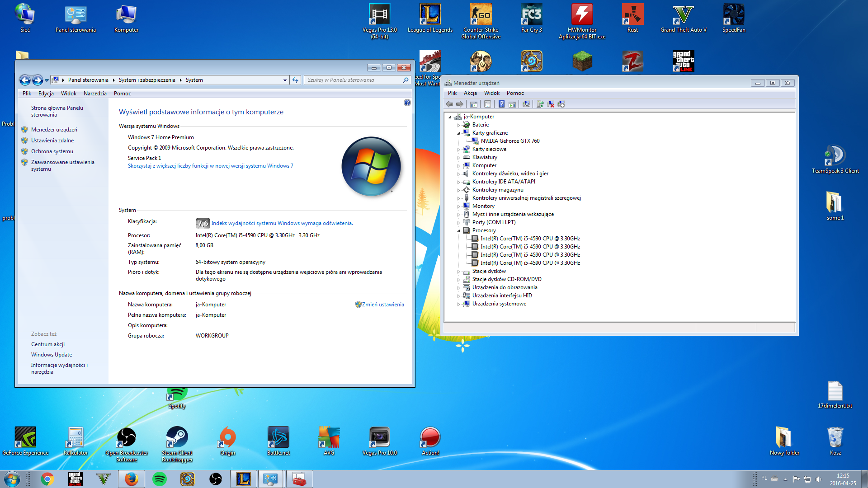Collapse the Procesory tree node
Screen dimensions: 868x488
[458, 231]
